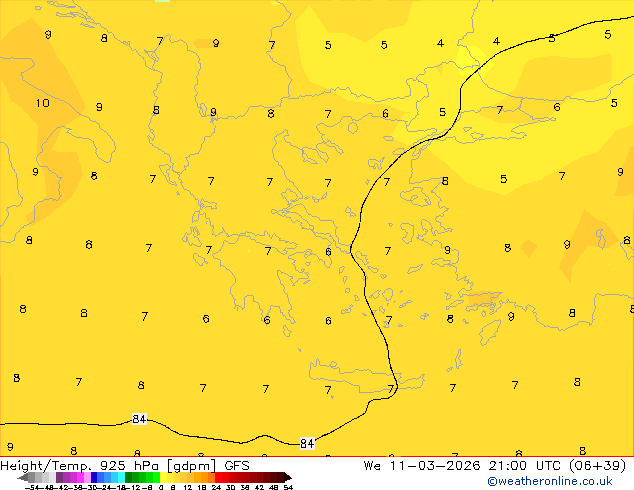Screen dimensions: 634x490
Task: Click the '(06+39)' model run label
Action: coord(597,466)
